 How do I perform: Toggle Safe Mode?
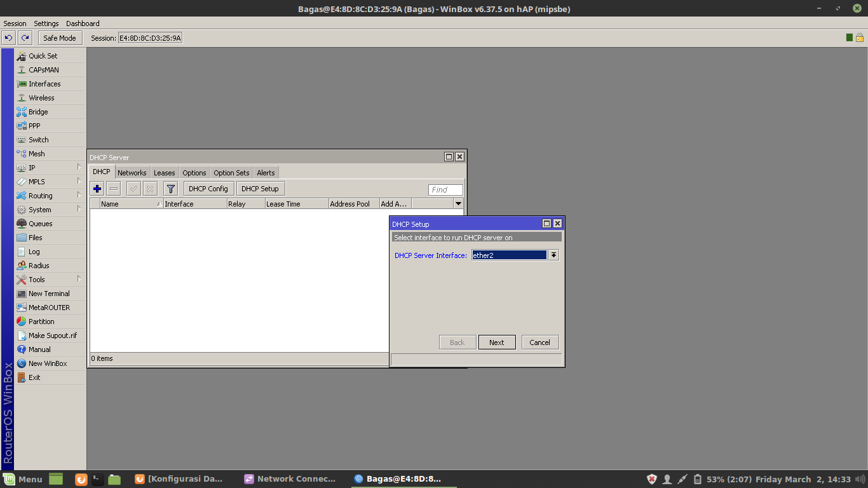(x=60, y=38)
